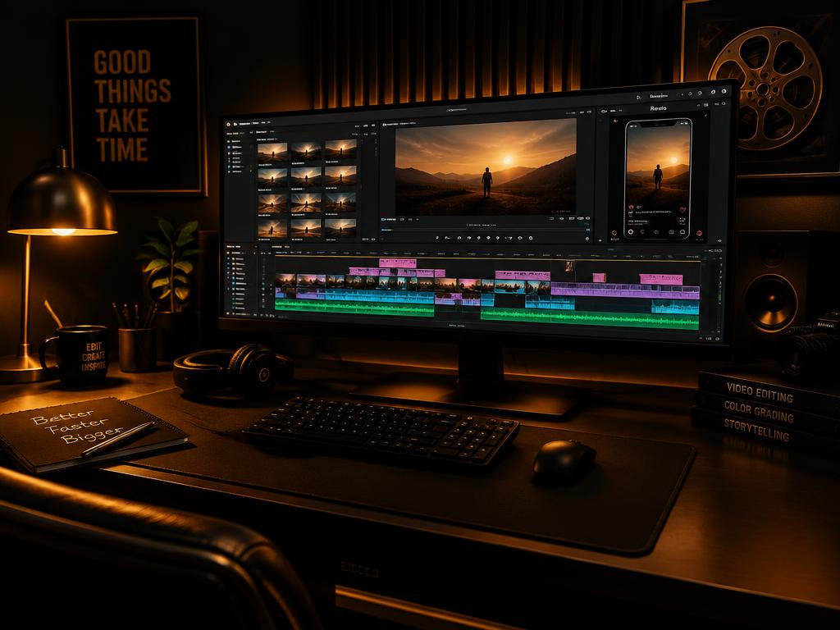Click the small orange playhead thumbnail above the timeline
This screenshot has width=840, height=630.
click(x=569, y=266)
